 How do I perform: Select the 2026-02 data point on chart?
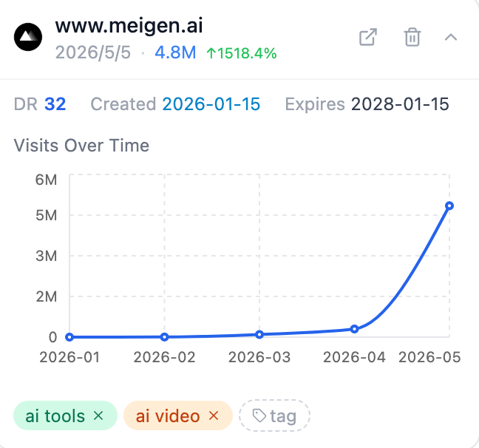[164, 337]
